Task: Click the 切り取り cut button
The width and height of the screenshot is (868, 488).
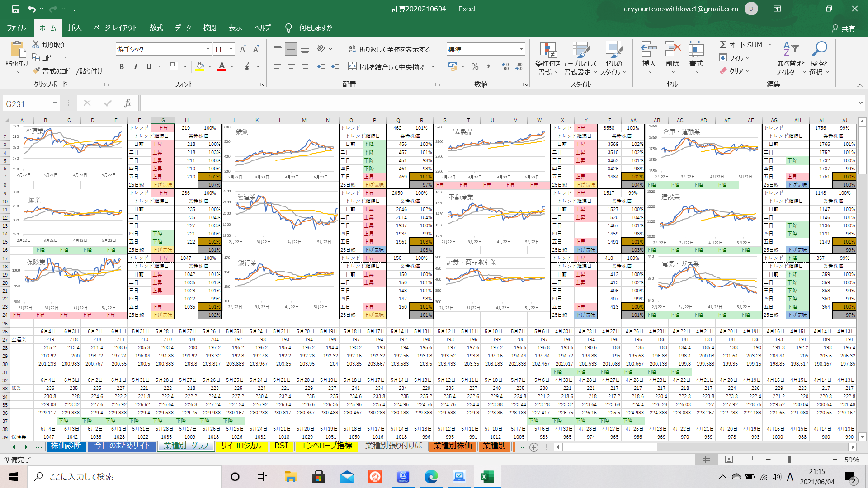Action: point(49,45)
